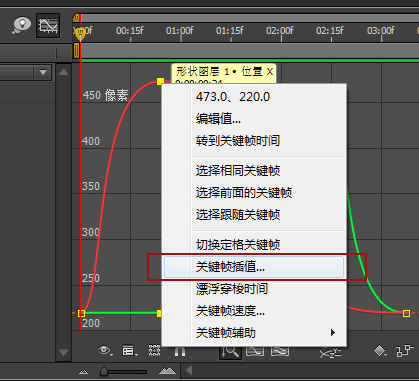This screenshot has width=419, height=381.
Task: Click the work area start handle
Action: pos(76,51)
